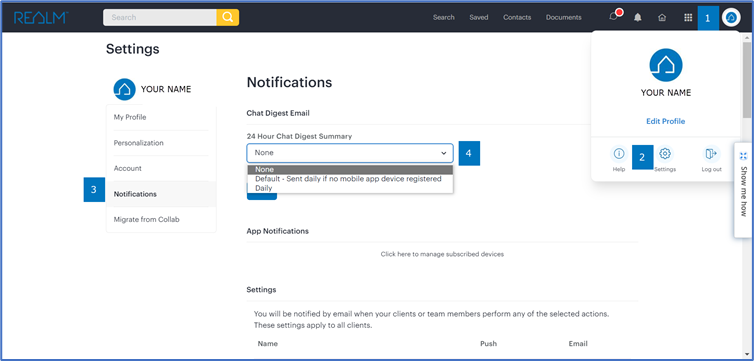This screenshot has height=361, width=754.
Task: Click into the Search input field
Action: click(160, 17)
